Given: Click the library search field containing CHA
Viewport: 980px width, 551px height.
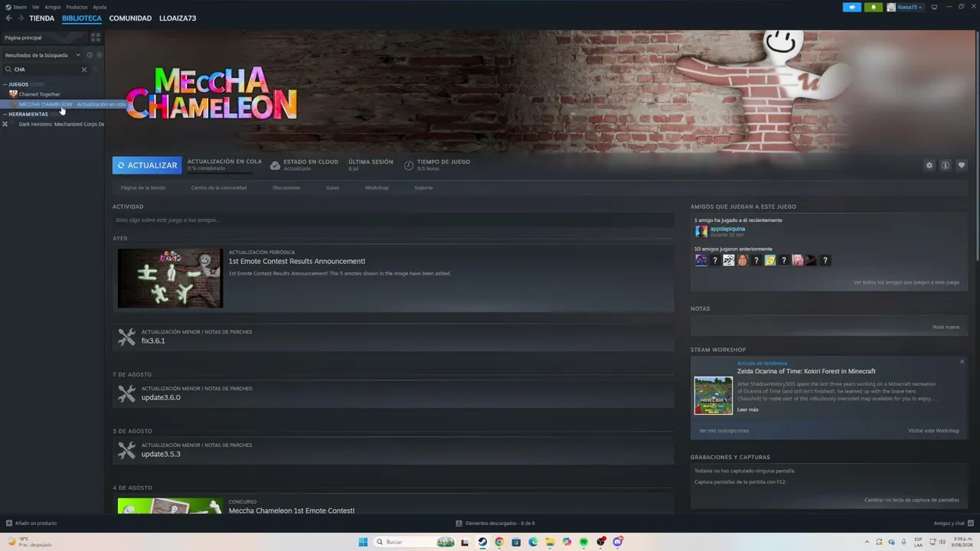Looking at the screenshot, I should 46,70.
